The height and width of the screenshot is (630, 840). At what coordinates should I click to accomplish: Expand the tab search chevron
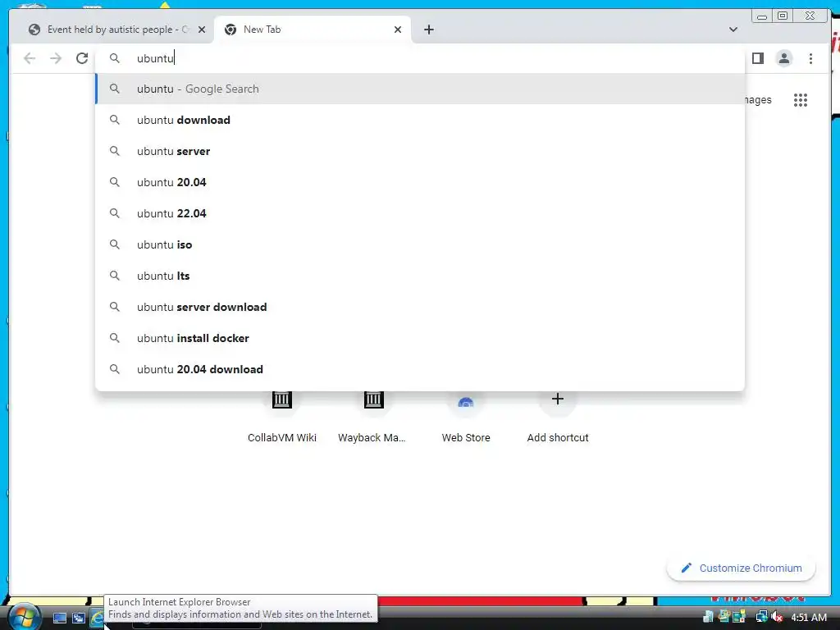[x=733, y=30]
